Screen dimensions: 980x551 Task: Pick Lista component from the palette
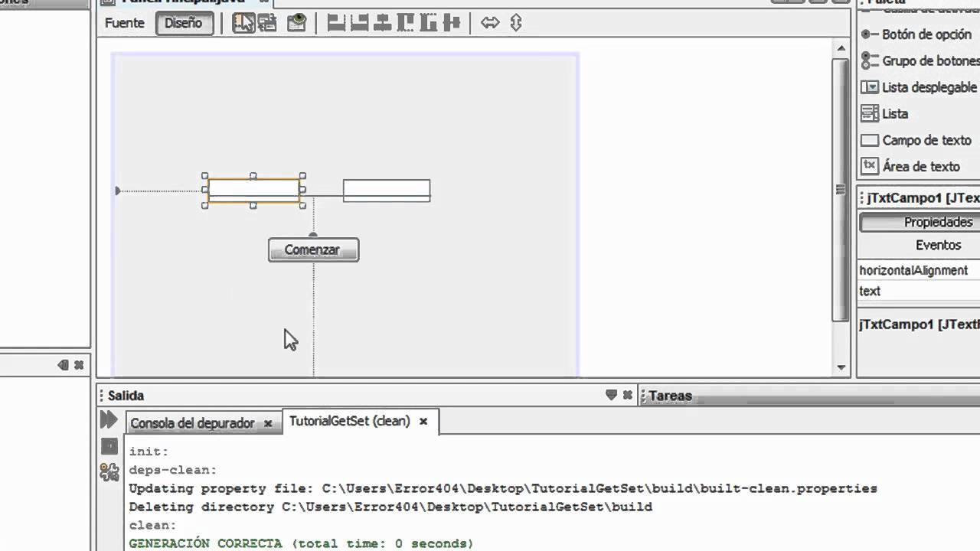pyautogui.click(x=884, y=114)
